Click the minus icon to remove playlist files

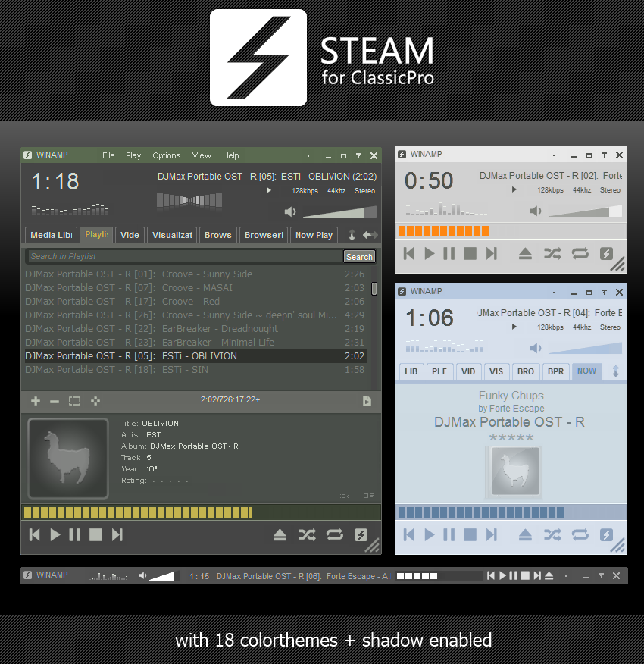point(55,402)
